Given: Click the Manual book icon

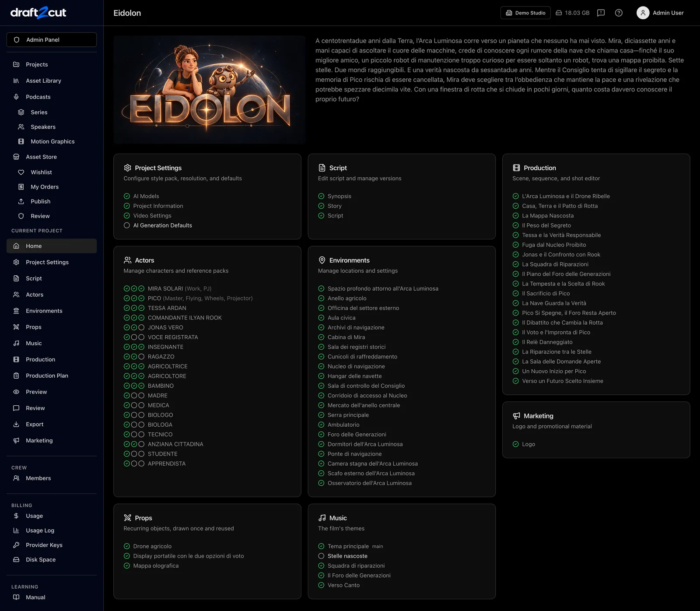Looking at the screenshot, I should click(16, 597).
